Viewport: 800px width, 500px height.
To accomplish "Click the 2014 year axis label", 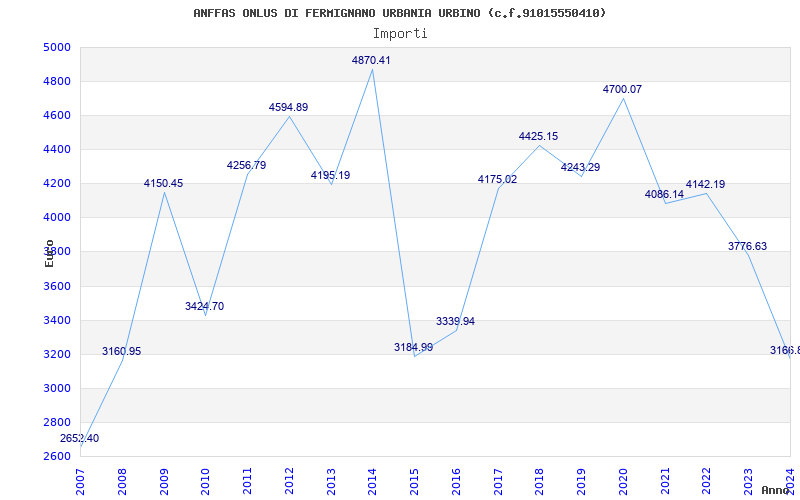I will 372,482.
